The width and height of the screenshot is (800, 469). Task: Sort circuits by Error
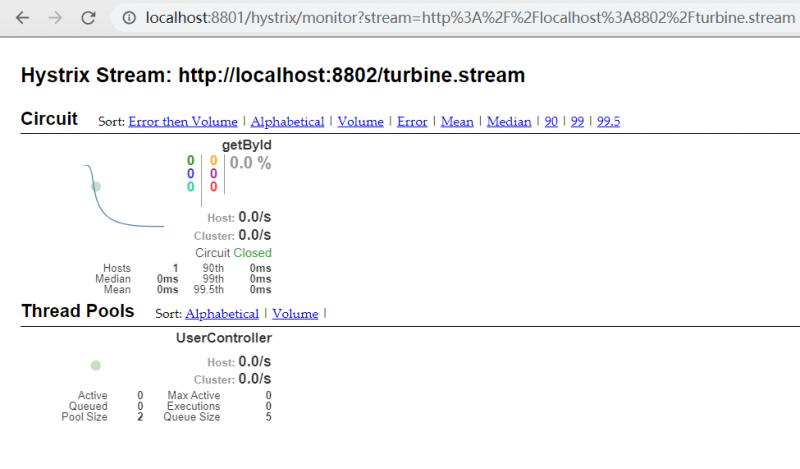[412, 121]
